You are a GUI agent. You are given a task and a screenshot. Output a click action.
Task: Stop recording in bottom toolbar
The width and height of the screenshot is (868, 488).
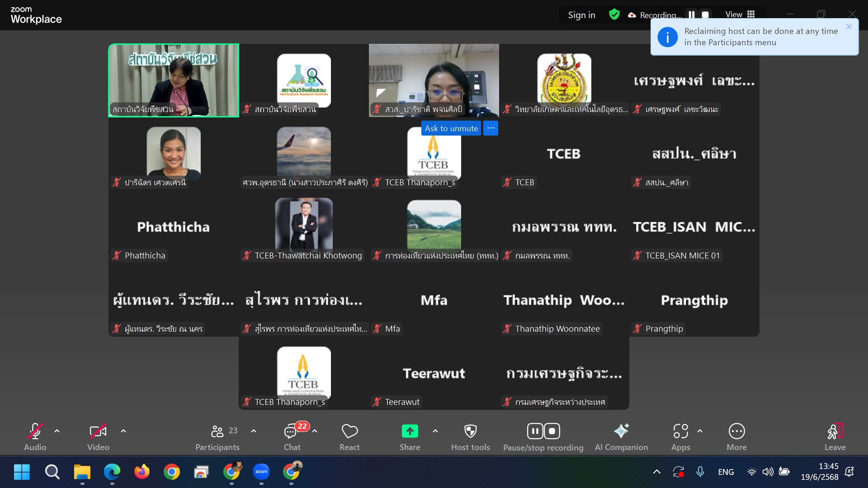(552, 431)
